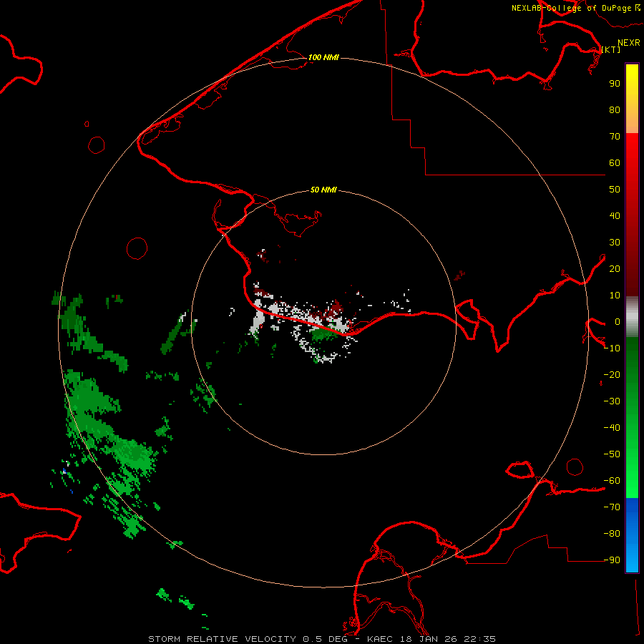Pick the yellow top segment of color bar
Image resolution: width=644 pixels, height=644 pixels.
tap(632, 99)
